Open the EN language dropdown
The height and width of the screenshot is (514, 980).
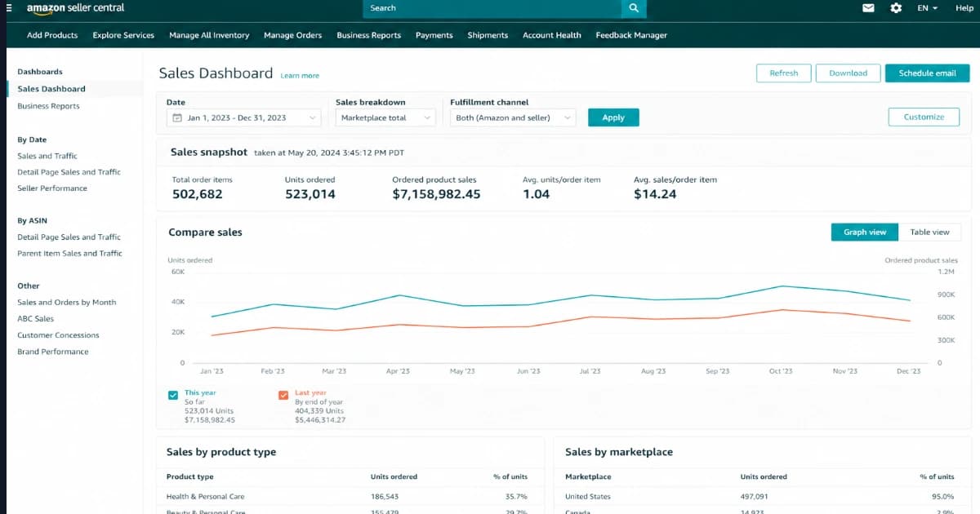point(927,7)
